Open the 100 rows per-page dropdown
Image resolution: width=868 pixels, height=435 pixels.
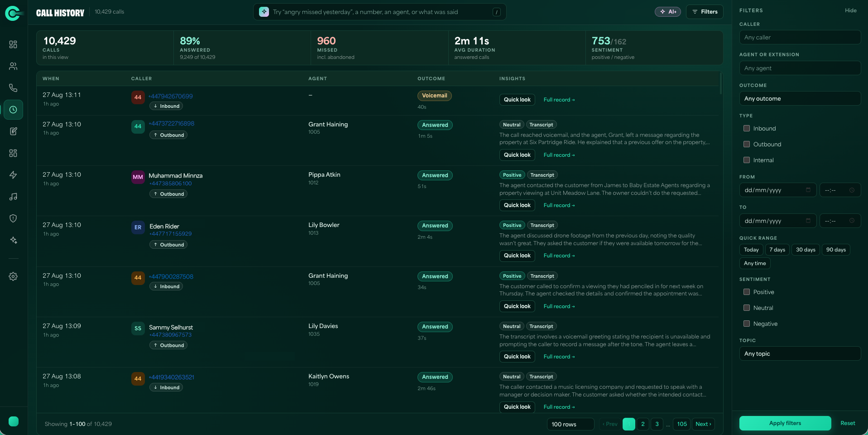571,424
